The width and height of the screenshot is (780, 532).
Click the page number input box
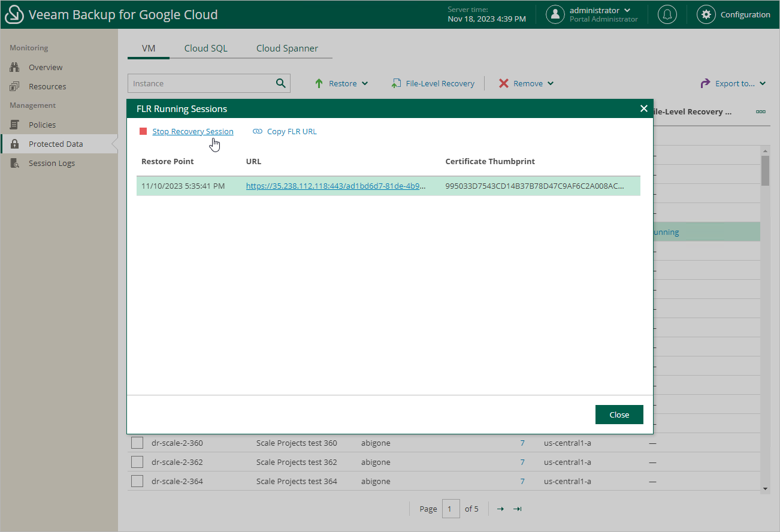[x=451, y=509]
